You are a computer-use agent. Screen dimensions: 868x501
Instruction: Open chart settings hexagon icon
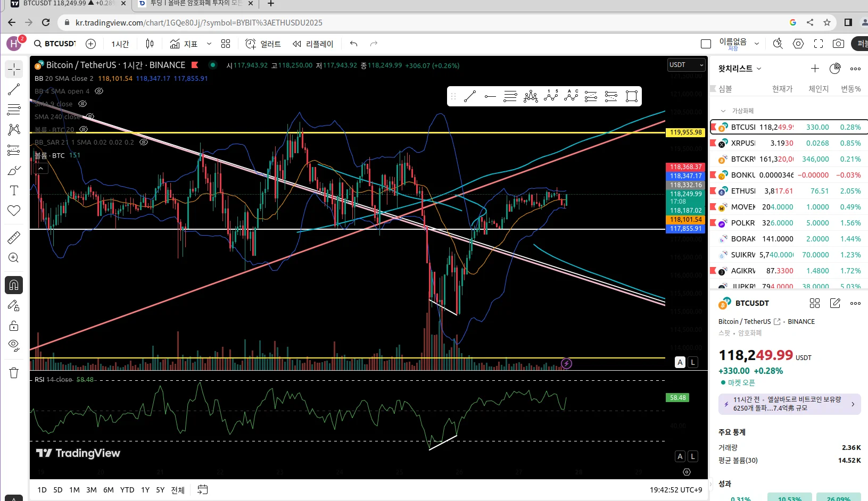798,44
